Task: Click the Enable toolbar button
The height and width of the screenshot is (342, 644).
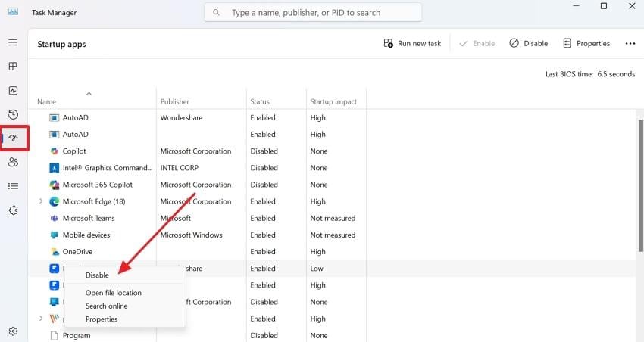Action: click(477, 43)
